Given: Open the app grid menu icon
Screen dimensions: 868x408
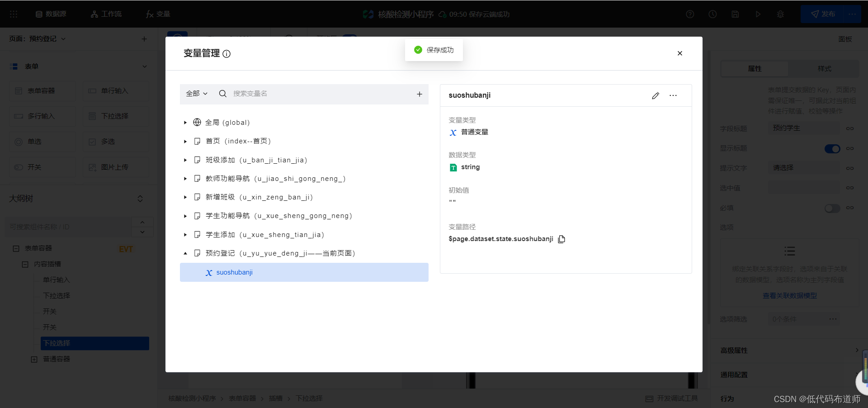Looking at the screenshot, I should (x=14, y=14).
